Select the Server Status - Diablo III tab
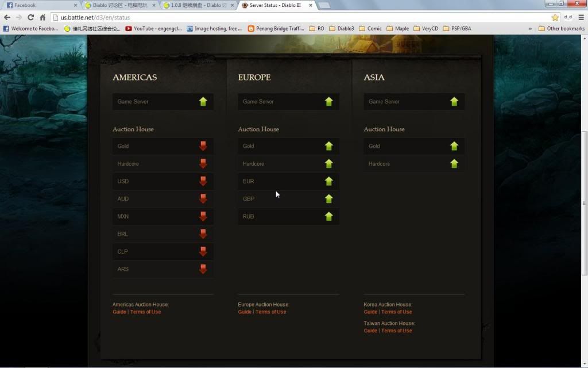Viewport: 588px width, 368px height. [x=276, y=5]
